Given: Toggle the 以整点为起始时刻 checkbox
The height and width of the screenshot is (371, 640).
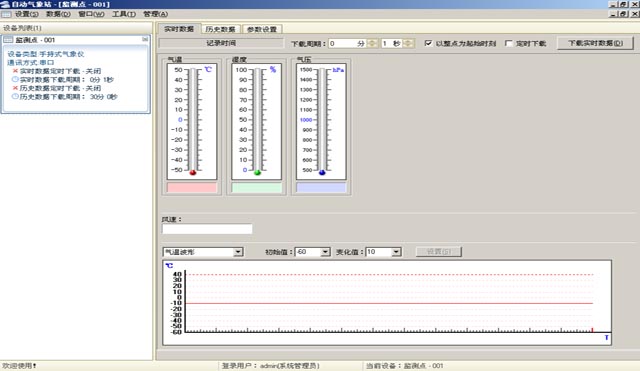Looking at the screenshot, I should pos(428,43).
